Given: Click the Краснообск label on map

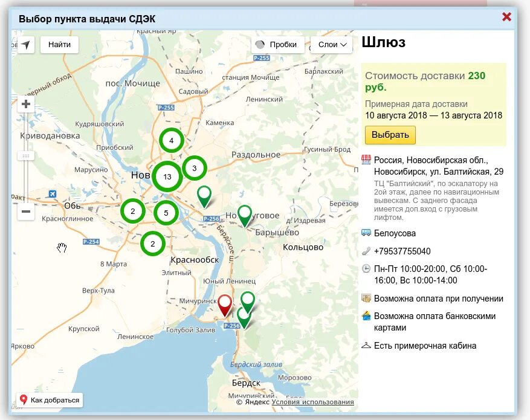Looking at the screenshot, I should [x=195, y=260].
